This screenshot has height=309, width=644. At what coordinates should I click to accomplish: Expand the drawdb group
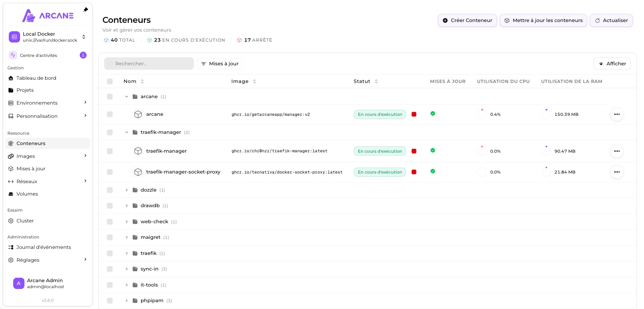tap(127, 206)
